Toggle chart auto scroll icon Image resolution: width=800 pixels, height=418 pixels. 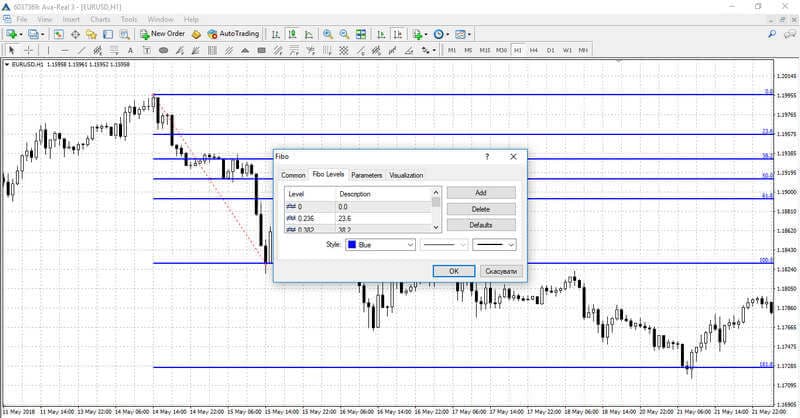381,34
